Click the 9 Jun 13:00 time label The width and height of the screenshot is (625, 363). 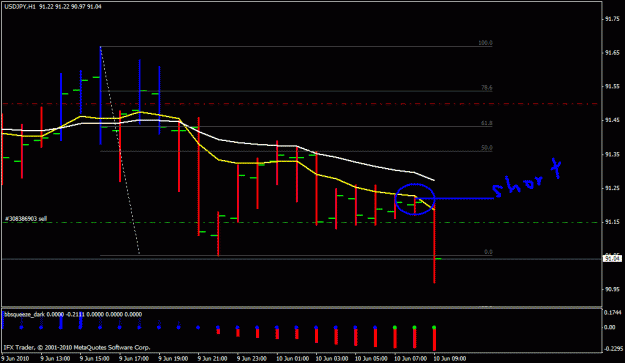pos(55,359)
